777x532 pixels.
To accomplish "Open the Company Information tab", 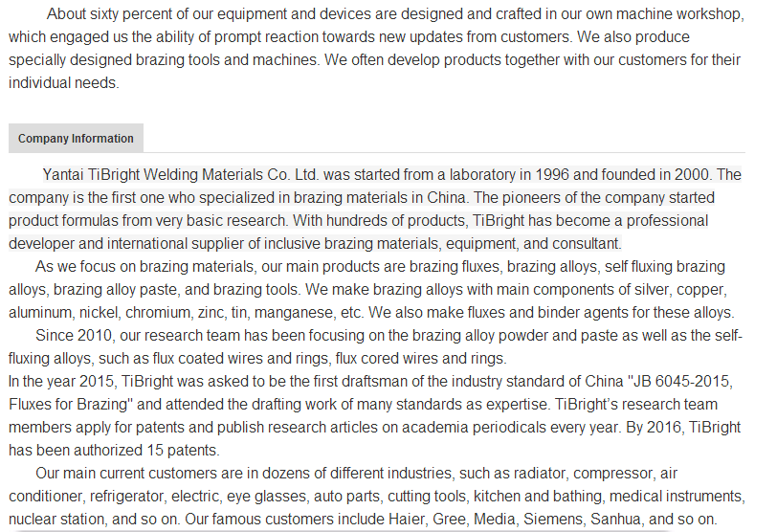I will pos(76,138).
